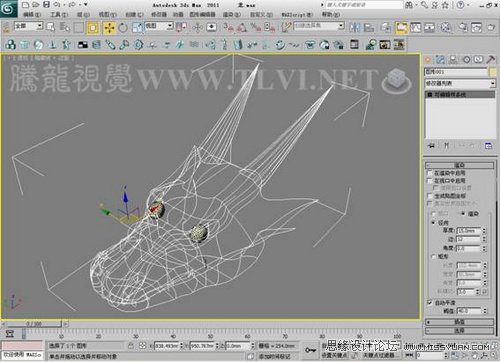Activate the Select and Move tool
Screen dimensions: 500x362
coord(109,27)
